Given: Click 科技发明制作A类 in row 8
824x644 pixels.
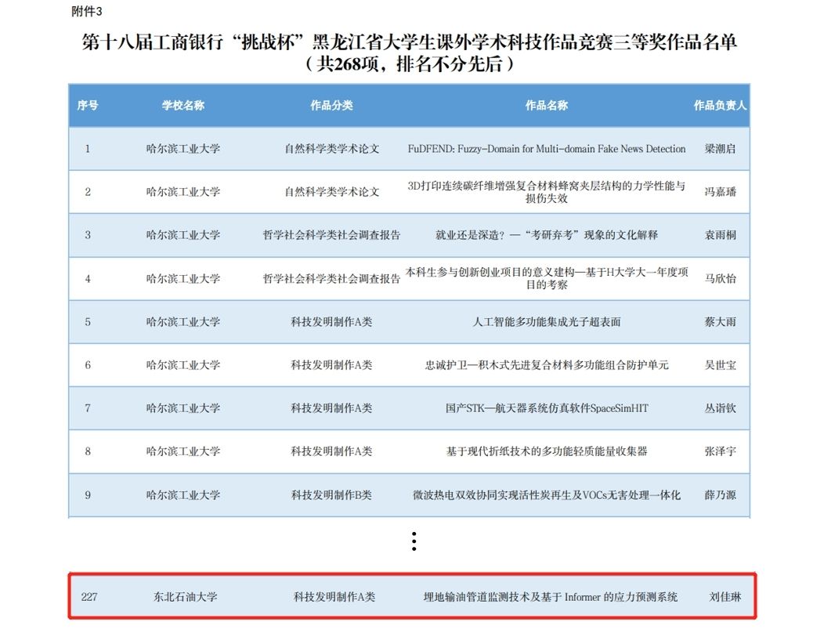Looking at the screenshot, I should (331, 451).
